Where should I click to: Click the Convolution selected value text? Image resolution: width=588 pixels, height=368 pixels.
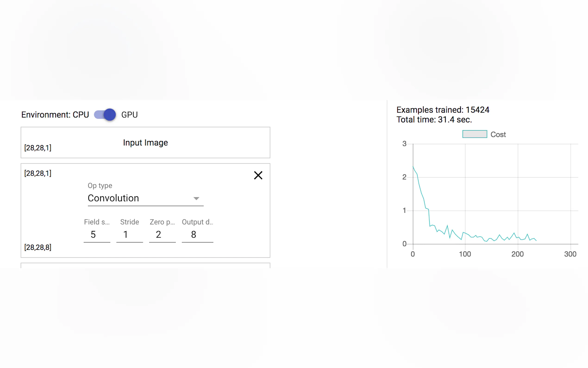pos(113,198)
